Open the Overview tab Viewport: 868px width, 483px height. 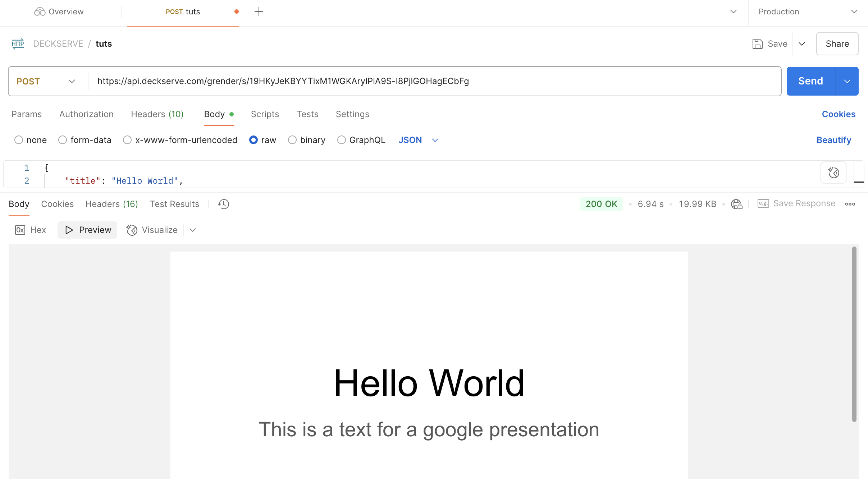point(59,11)
